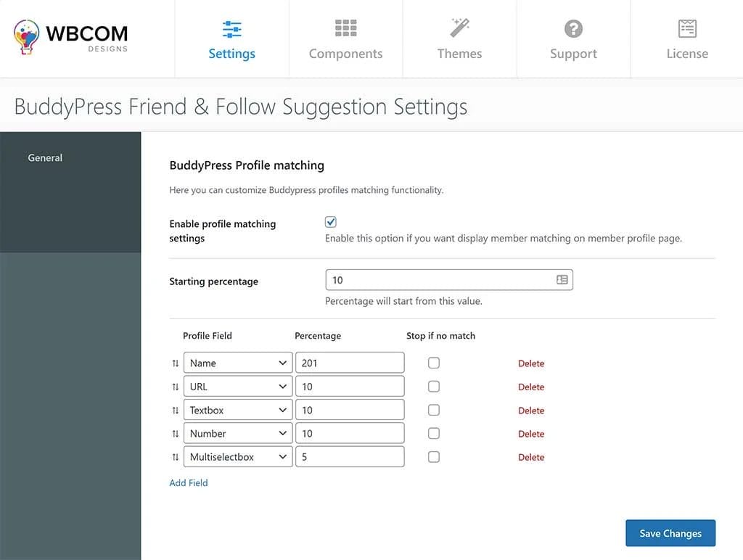Expand the Number profile field dropdown
The height and width of the screenshot is (560, 743).
pyautogui.click(x=238, y=434)
